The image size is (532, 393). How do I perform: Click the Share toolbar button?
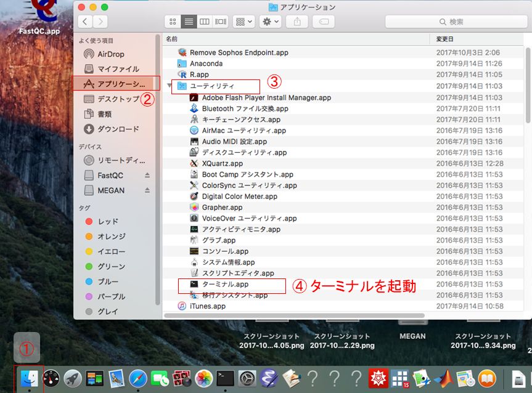(297, 22)
